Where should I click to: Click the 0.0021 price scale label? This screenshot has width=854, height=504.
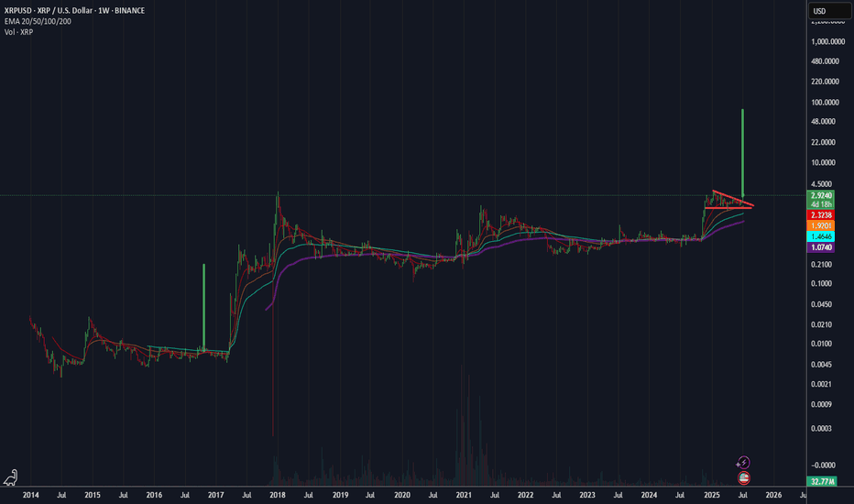[x=821, y=384]
